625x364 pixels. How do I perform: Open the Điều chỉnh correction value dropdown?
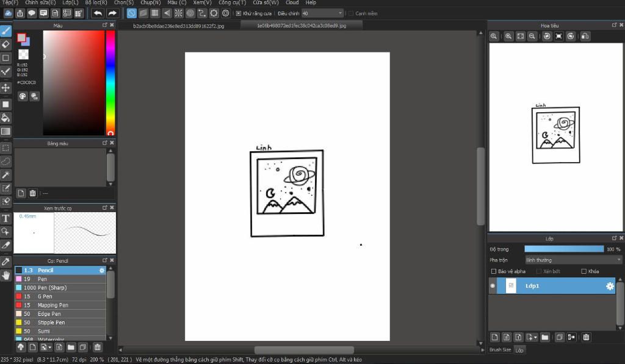[x=322, y=13]
